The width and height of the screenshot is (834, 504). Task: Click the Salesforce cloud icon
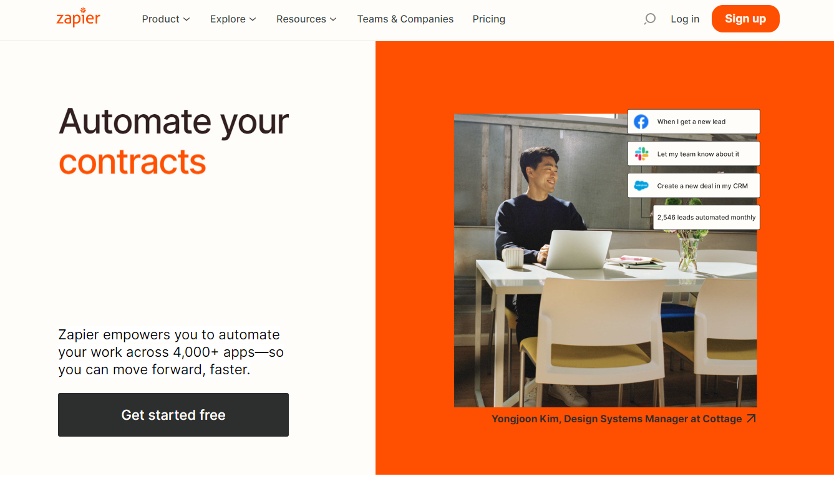pos(641,185)
